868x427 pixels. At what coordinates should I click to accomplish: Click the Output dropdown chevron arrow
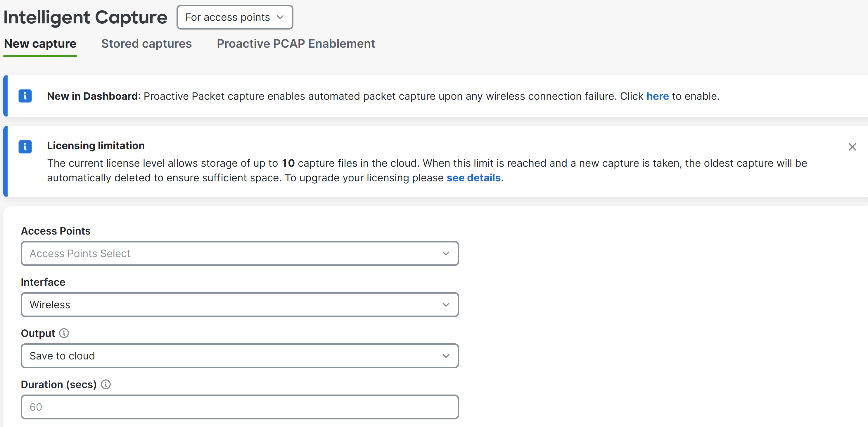point(446,356)
